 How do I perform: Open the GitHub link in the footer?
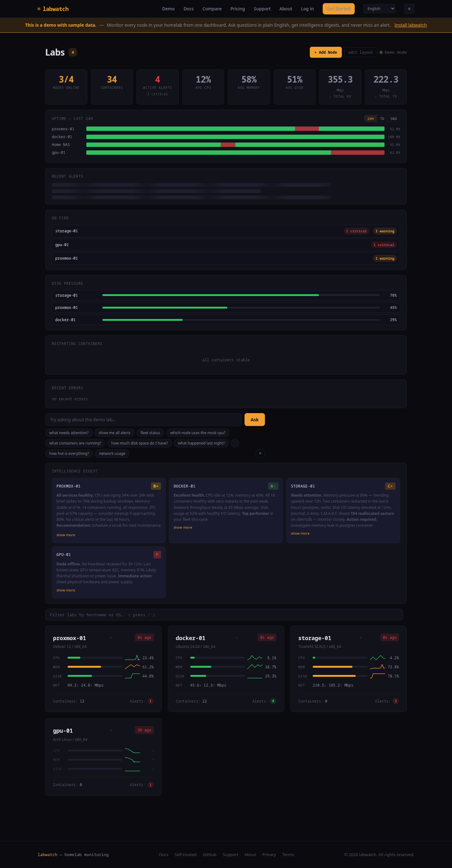[x=209, y=855]
